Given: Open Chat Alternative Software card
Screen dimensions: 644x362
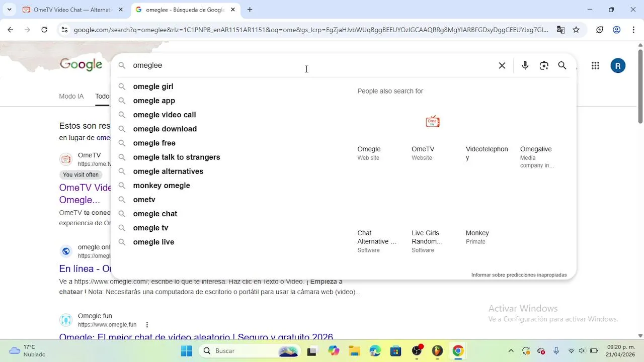Looking at the screenshot, I should [x=378, y=221].
